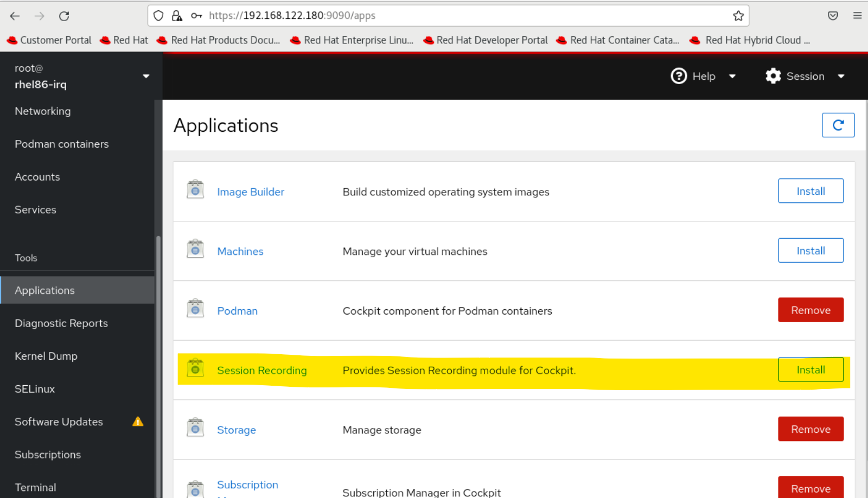This screenshot has height=498, width=868.
Task: Open the Machines link
Action: (240, 252)
